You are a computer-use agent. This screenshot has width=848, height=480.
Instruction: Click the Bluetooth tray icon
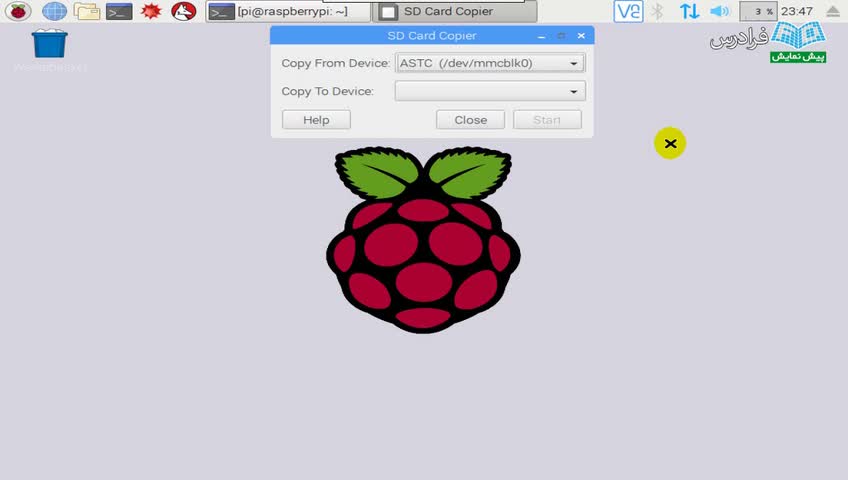(657, 11)
